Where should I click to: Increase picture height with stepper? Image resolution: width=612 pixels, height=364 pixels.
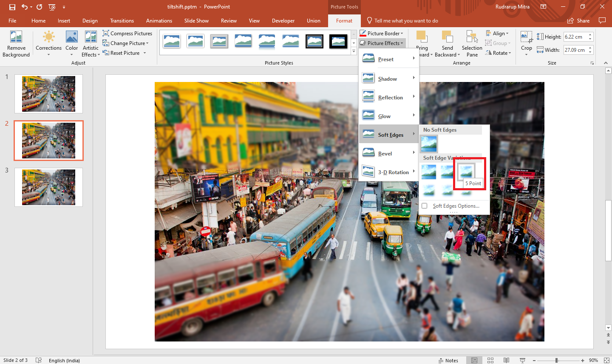click(590, 35)
